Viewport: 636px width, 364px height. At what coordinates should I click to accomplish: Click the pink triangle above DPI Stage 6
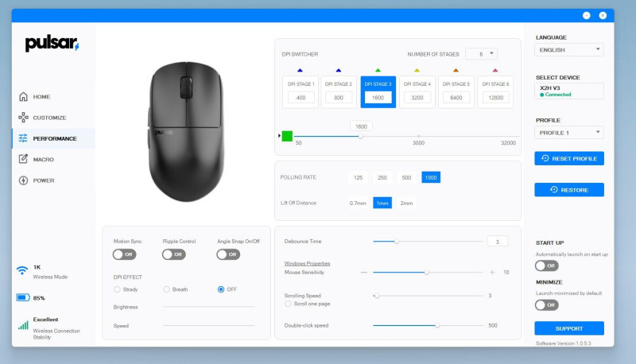pos(495,71)
